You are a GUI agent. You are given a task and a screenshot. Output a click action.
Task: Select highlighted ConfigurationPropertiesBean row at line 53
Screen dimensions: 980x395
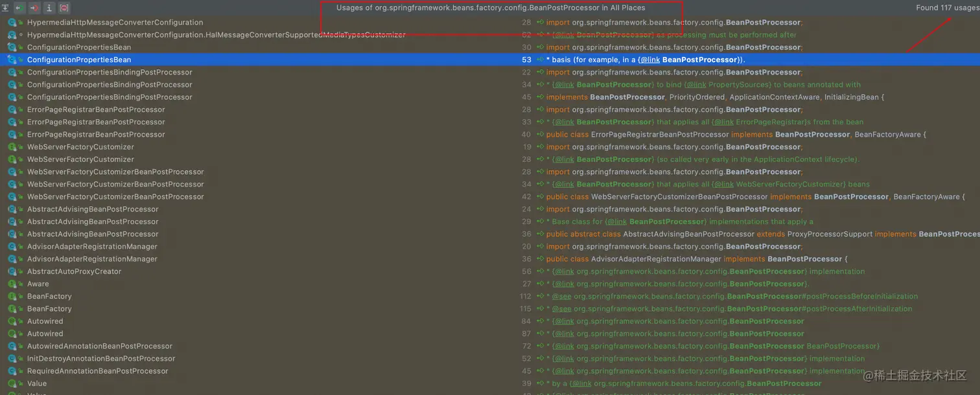click(490, 60)
